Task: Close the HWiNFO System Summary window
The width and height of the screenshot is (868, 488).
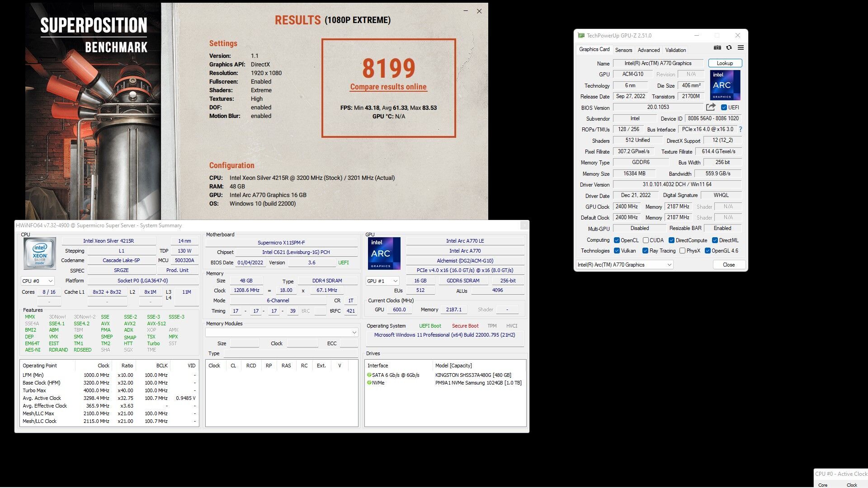Action: pyautogui.click(x=524, y=225)
